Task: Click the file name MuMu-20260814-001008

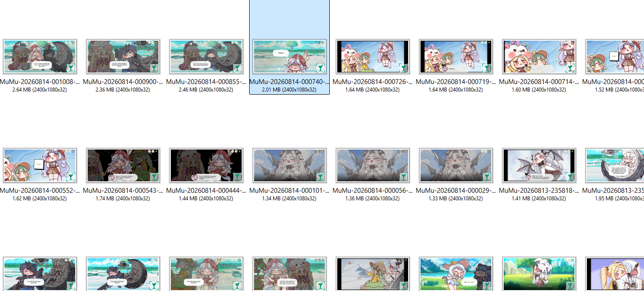Action: point(40,82)
